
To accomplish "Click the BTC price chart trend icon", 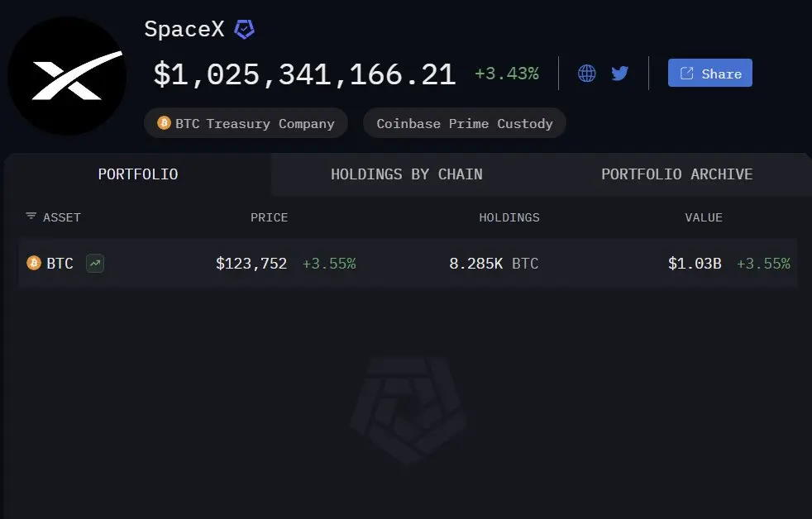I will point(95,263).
